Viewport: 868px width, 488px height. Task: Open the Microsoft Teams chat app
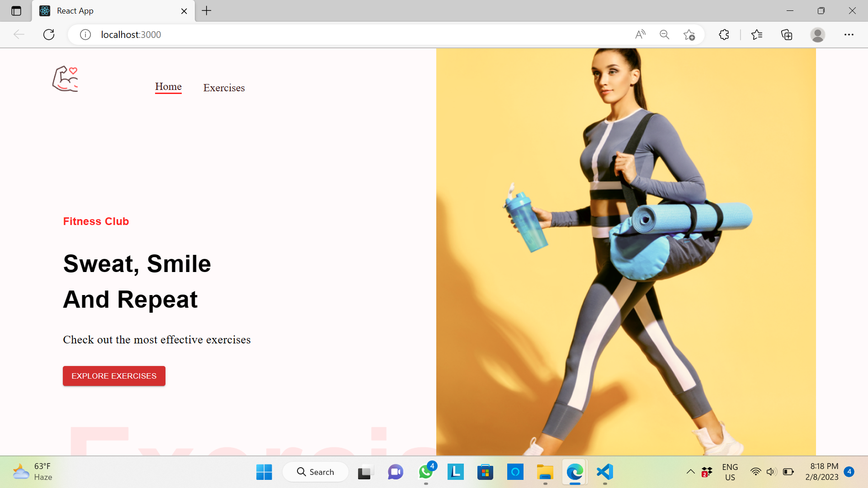tap(395, 471)
